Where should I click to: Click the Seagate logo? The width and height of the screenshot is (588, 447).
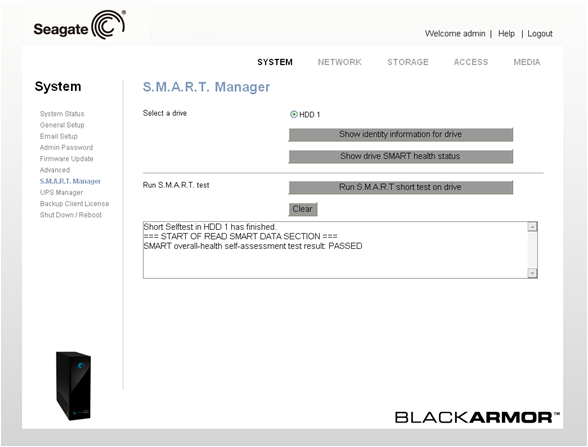(80, 26)
